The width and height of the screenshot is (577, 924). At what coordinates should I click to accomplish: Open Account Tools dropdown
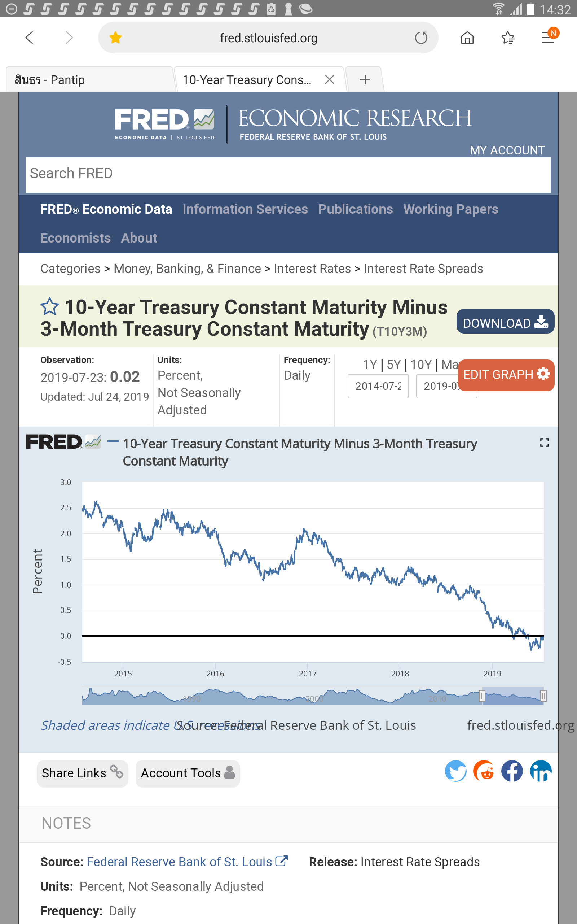click(x=188, y=773)
